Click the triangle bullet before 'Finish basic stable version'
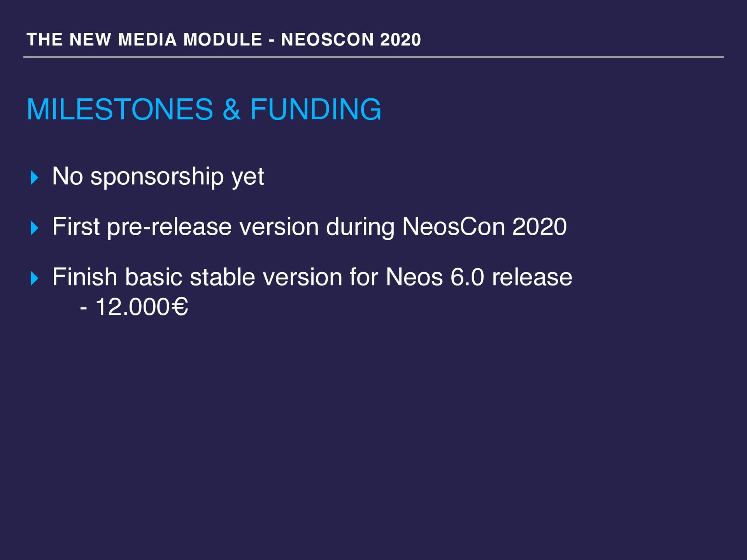 [x=34, y=279]
